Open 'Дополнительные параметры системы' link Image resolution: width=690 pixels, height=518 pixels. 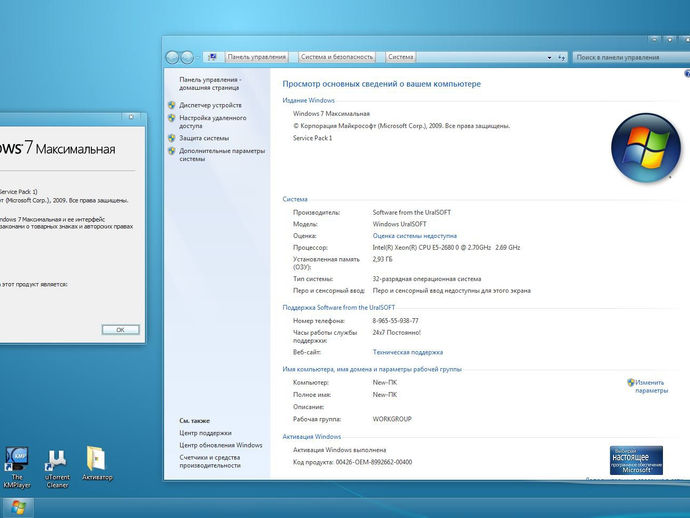(222, 155)
